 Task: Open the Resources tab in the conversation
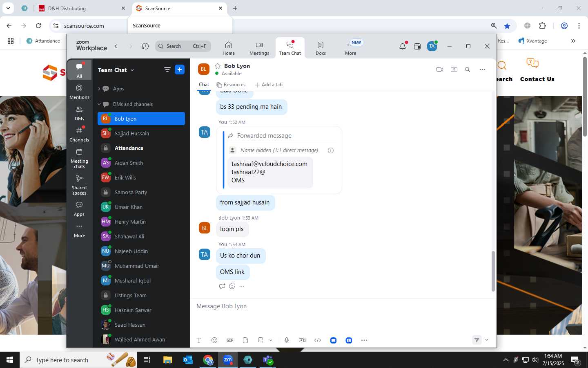(x=231, y=85)
